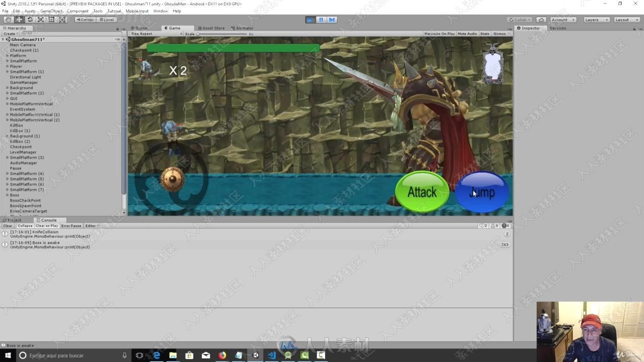The width and height of the screenshot is (644, 362).
Task: Toggle Error Pause in console
Action: point(71,226)
